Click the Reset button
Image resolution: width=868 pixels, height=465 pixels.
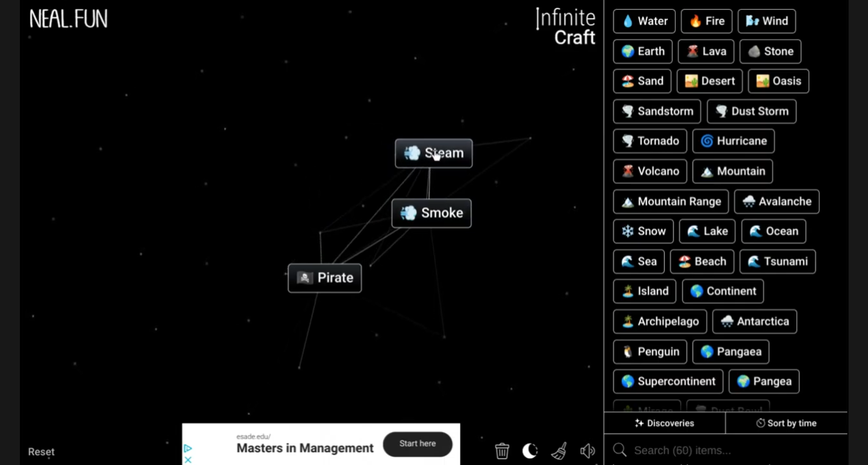coord(41,451)
